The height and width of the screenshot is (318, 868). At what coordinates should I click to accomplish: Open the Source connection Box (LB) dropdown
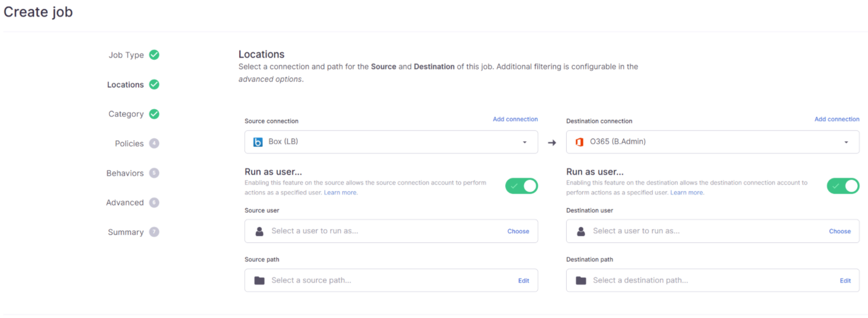click(391, 142)
